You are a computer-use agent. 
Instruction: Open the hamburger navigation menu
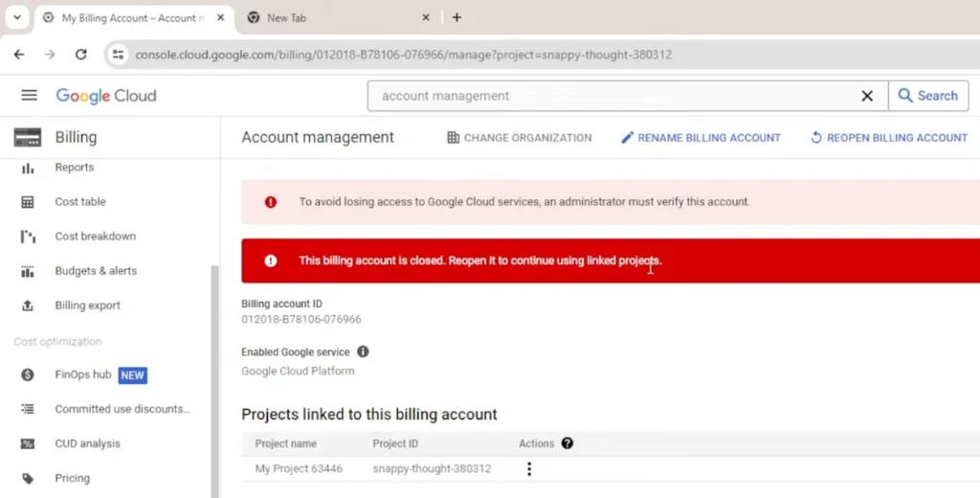pyautogui.click(x=29, y=96)
